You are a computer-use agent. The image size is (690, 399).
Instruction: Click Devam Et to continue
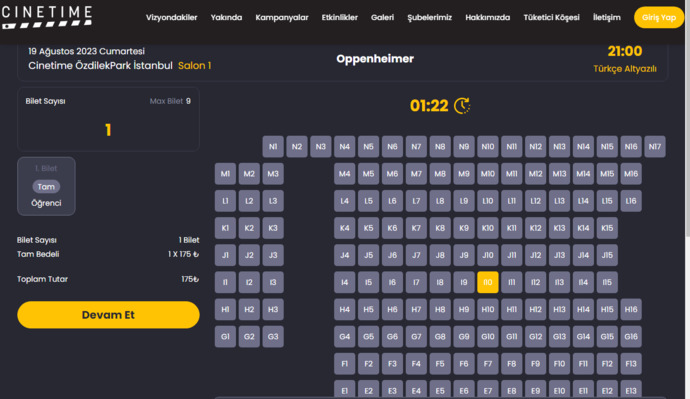[x=108, y=315]
